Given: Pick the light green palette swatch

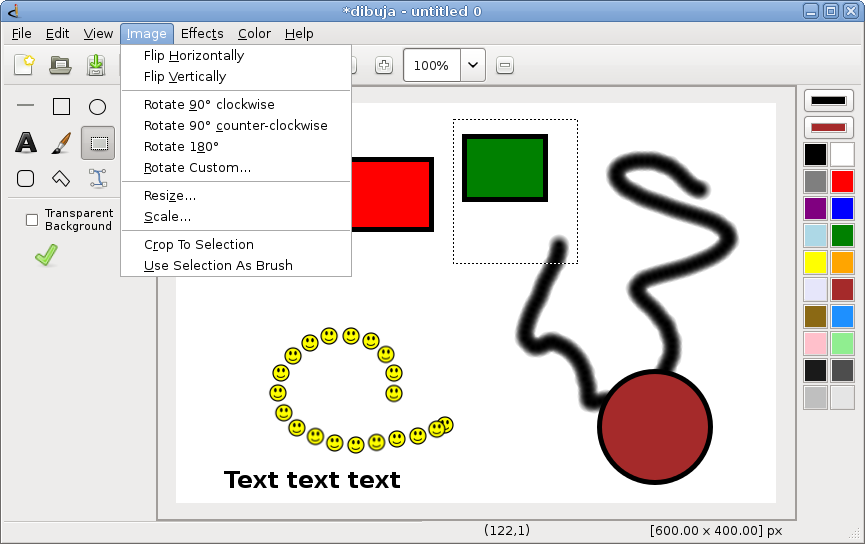Looking at the screenshot, I should [842, 344].
